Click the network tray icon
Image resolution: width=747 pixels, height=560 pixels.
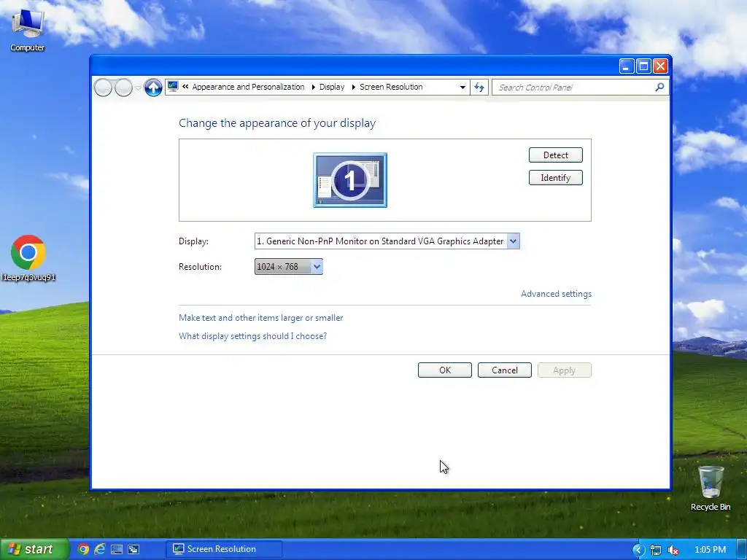656,550
